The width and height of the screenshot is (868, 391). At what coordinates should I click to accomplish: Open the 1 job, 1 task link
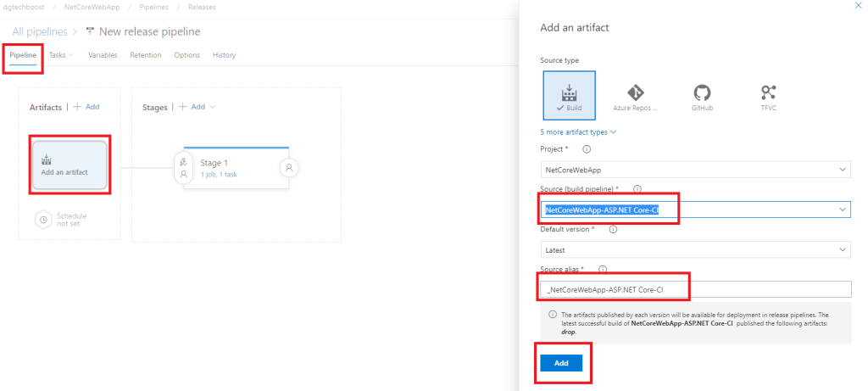tap(220, 174)
